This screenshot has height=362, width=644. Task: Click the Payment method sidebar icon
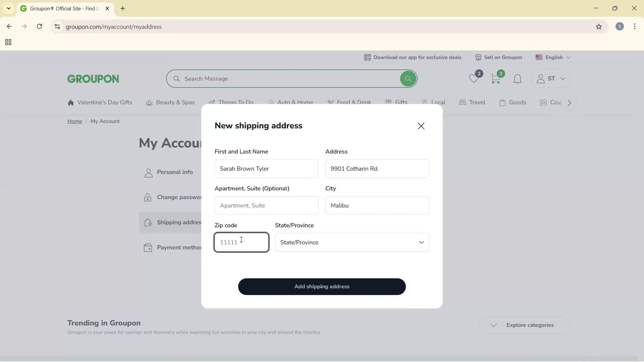pyautogui.click(x=148, y=247)
